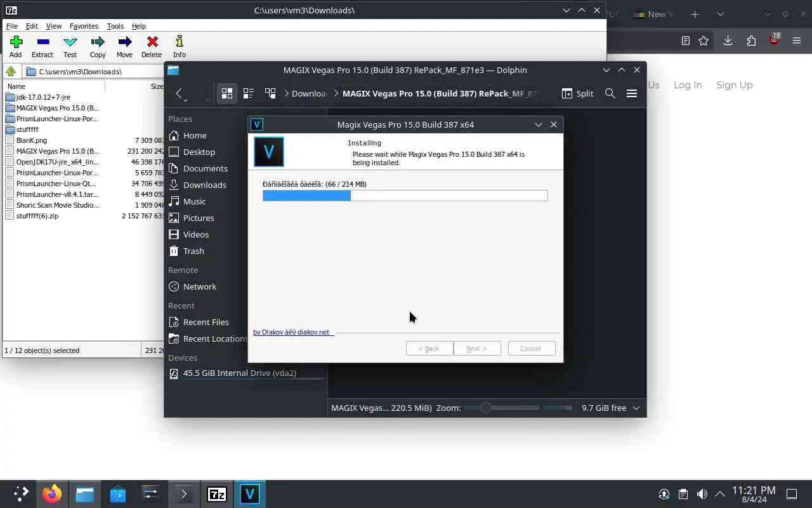Click Back button in the installer
812x508 pixels.
click(429, 349)
